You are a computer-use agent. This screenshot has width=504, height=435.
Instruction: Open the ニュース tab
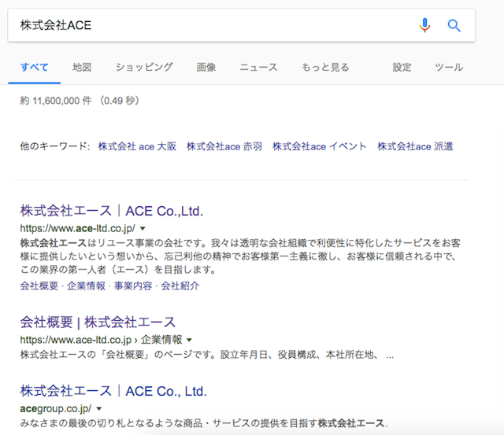coord(258,67)
